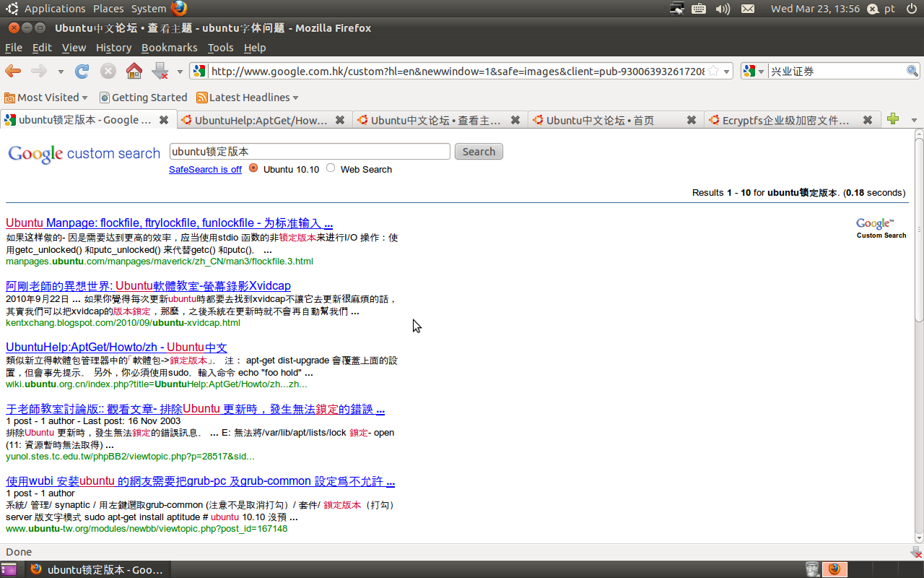Click the Forward navigation arrow
The height and width of the screenshot is (578, 924).
tap(39, 71)
